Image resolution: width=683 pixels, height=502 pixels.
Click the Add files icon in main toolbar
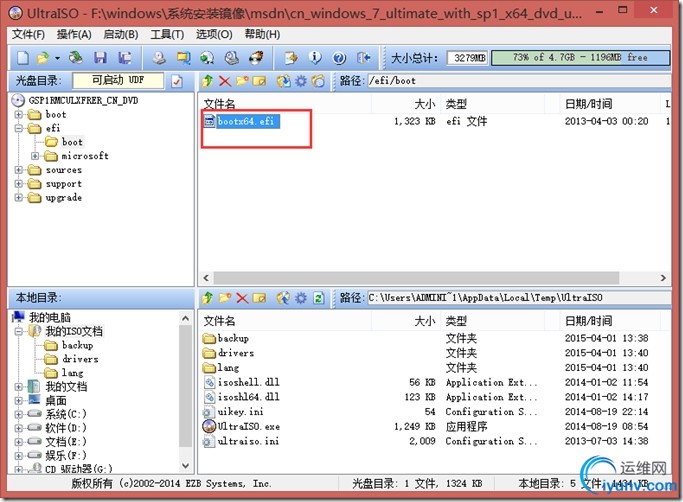[x=291, y=58]
